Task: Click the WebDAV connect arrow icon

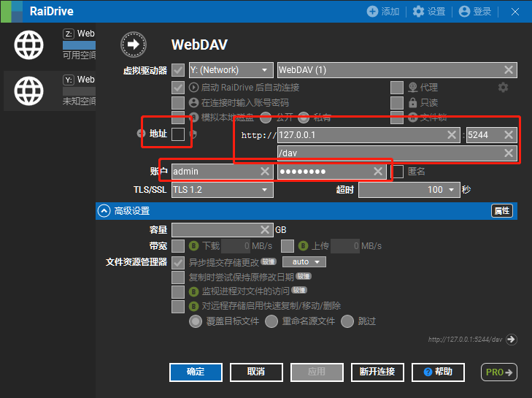Action: [x=134, y=45]
